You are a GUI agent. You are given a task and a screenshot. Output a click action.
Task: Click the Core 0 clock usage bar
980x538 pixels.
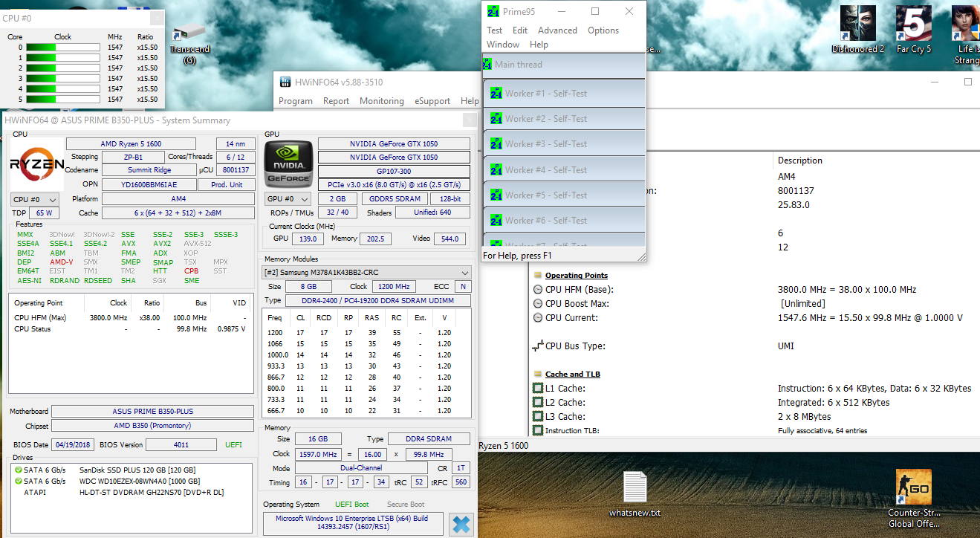[63, 47]
